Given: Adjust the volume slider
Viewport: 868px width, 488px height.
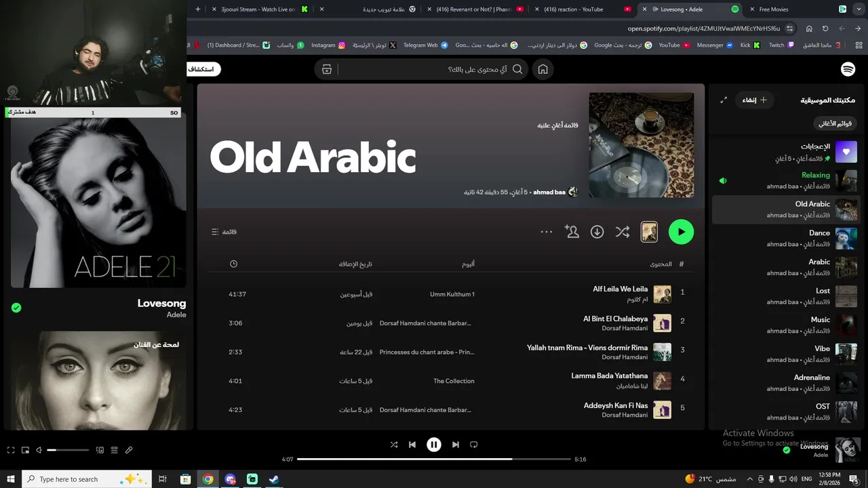Looking at the screenshot, I should [x=68, y=450].
